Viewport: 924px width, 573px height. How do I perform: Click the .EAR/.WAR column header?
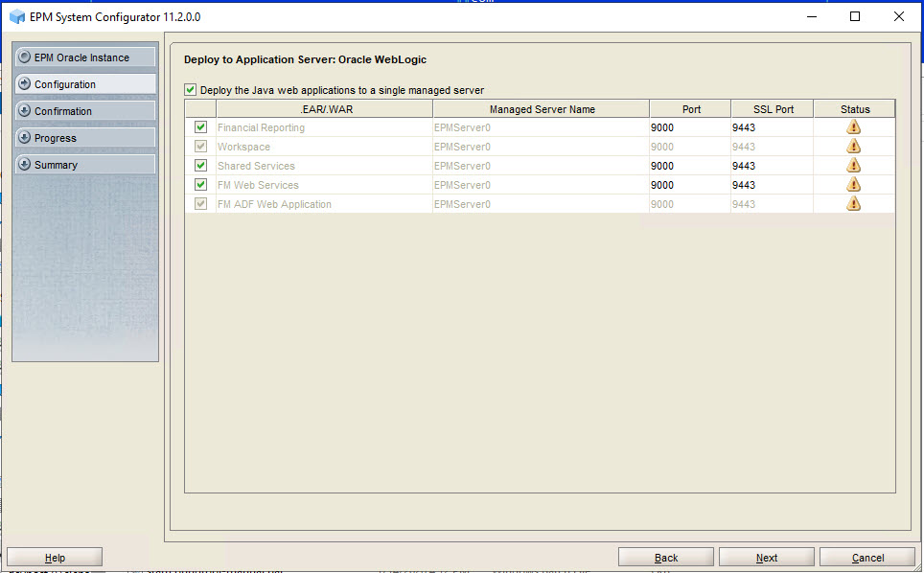(325, 109)
